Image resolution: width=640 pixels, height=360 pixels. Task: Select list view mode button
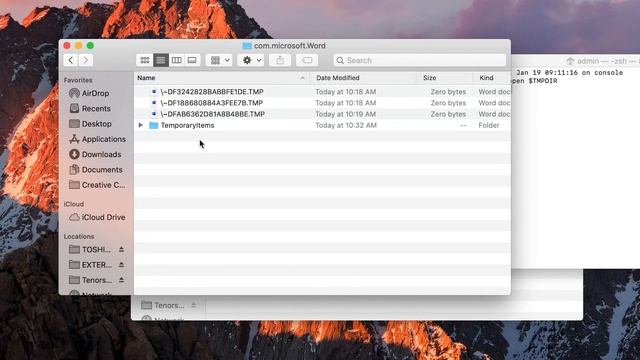click(160, 60)
